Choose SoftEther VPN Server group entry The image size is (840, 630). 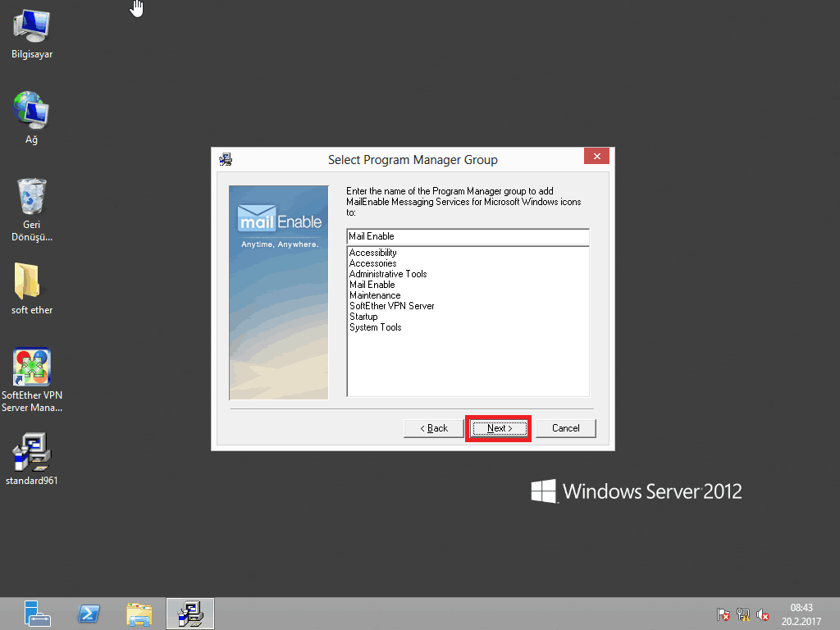coord(391,306)
